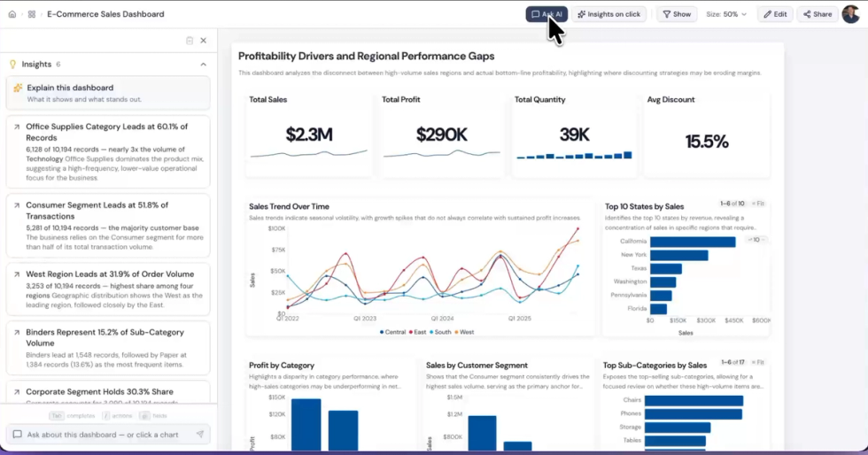Toggle South series in chart legend
Image resolution: width=868 pixels, height=455 pixels.
coord(440,332)
